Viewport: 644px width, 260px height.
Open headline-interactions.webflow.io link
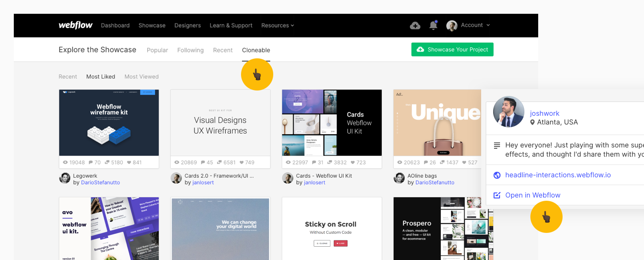tap(558, 175)
